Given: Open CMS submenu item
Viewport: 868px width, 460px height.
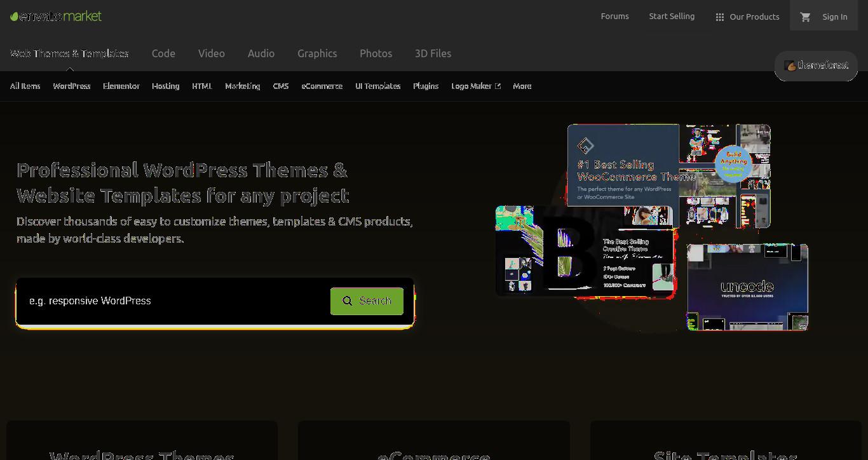Looking at the screenshot, I should point(280,86).
